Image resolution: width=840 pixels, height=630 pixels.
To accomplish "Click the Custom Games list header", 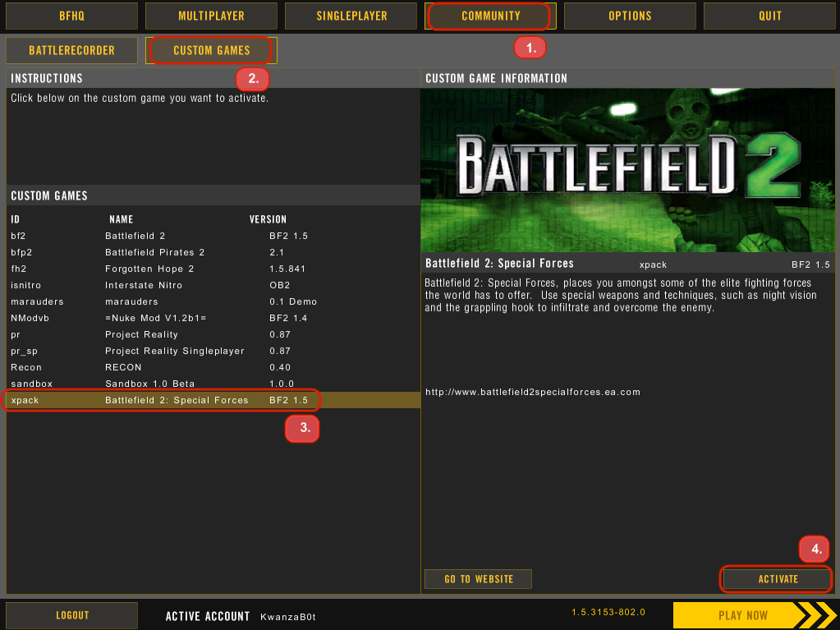I will (x=49, y=195).
